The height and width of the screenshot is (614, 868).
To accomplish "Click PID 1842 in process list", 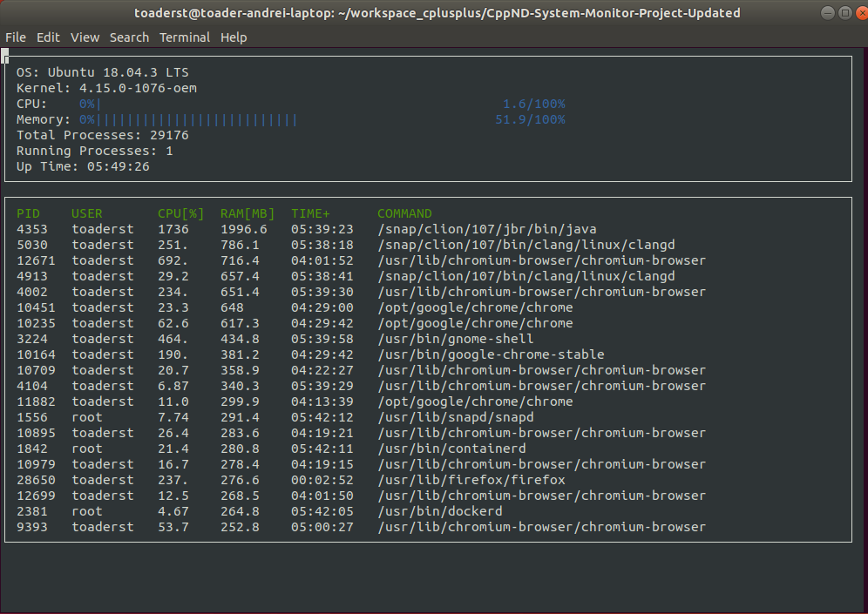I will point(32,449).
